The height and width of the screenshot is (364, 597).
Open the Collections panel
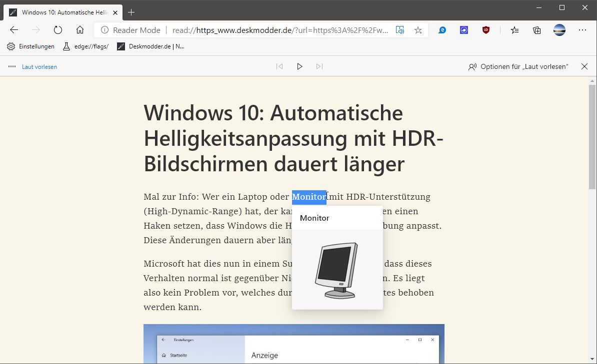(537, 30)
